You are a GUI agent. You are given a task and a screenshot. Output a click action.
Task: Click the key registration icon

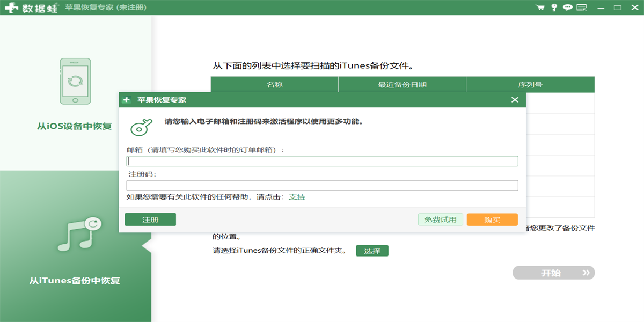coord(554,8)
